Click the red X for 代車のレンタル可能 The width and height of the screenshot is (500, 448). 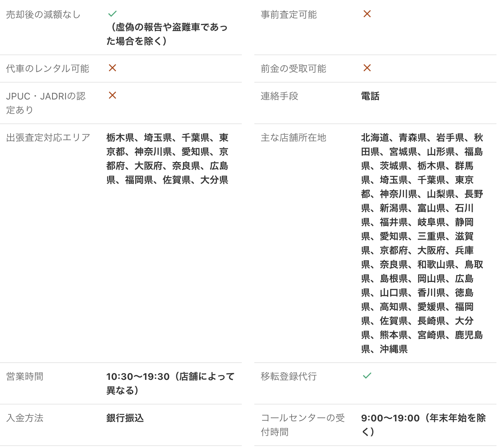tap(112, 68)
